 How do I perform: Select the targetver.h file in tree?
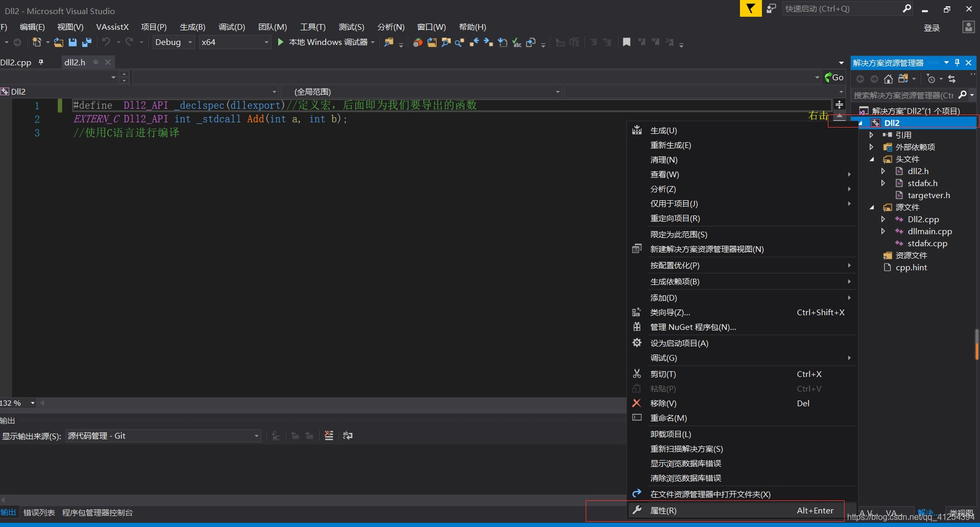pyautogui.click(x=928, y=195)
